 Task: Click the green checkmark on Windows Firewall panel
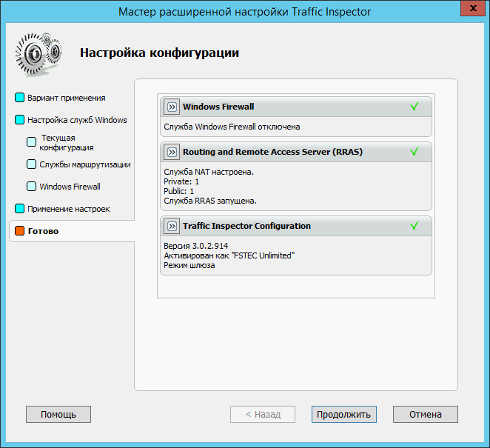(415, 107)
